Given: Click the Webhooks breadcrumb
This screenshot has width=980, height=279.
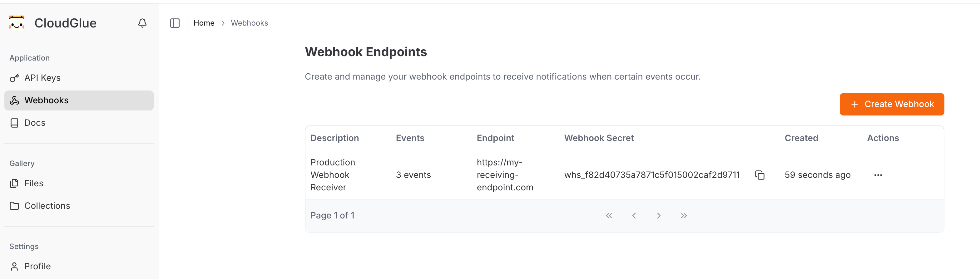Looking at the screenshot, I should [249, 23].
